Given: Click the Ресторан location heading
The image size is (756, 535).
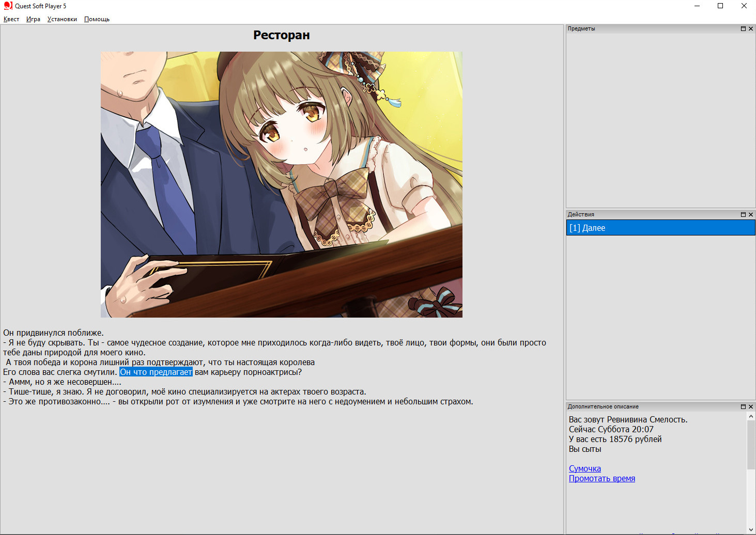Looking at the screenshot, I should pos(282,35).
